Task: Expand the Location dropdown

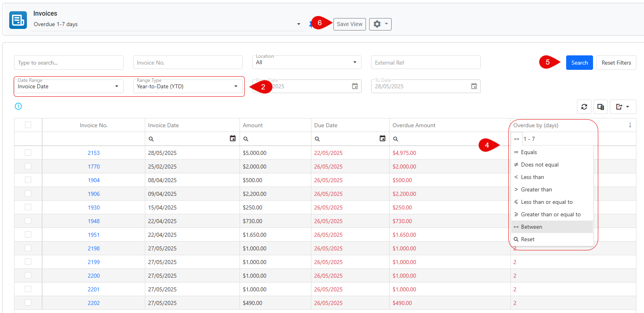Action: coord(307,62)
